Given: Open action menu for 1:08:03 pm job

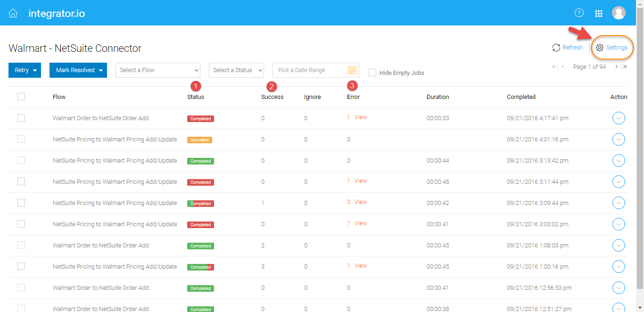Looking at the screenshot, I should coord(619,246).
